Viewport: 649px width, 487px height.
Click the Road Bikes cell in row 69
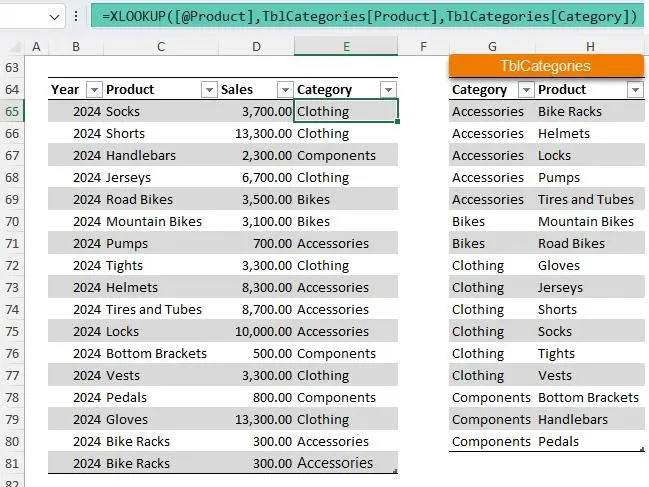pos(161,199)
